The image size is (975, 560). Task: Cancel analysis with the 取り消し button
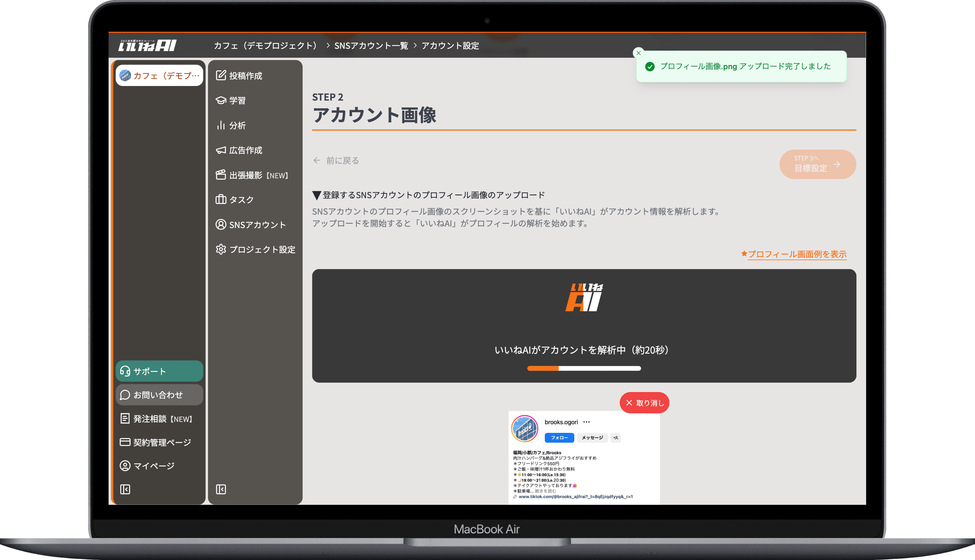tap(644, 403)
